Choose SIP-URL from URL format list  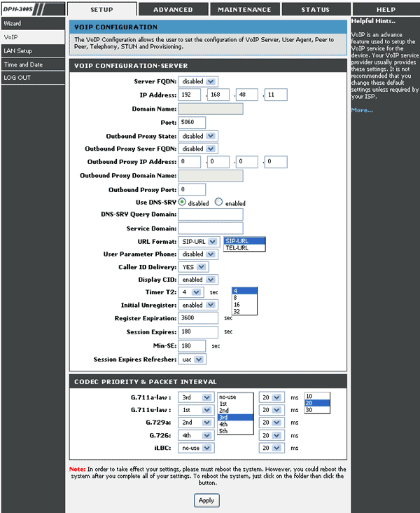pos(244,241)
